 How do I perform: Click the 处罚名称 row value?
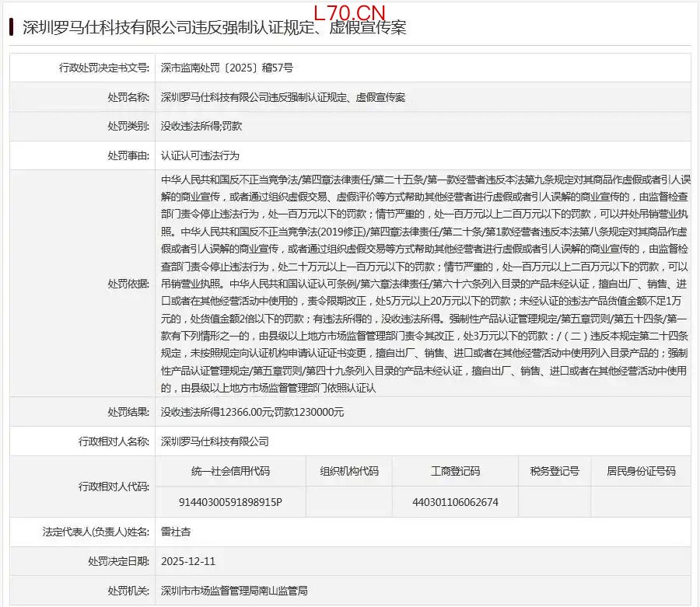point(282,97)
